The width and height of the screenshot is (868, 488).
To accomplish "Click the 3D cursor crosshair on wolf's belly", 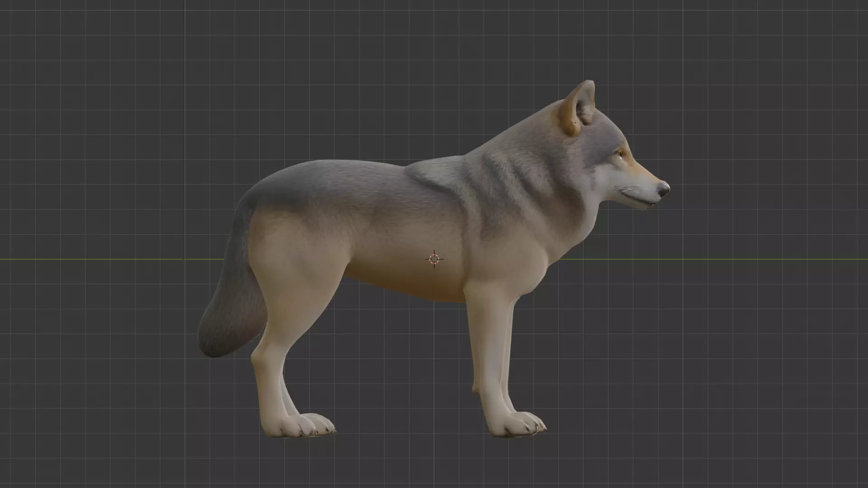I will point(434,259).
